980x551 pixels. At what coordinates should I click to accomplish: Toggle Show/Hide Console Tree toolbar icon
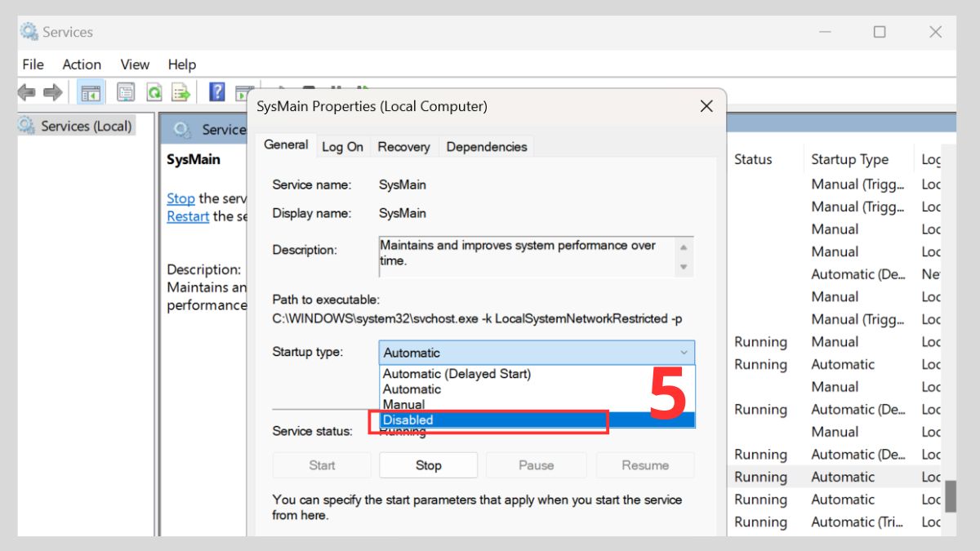coord(91,93)
